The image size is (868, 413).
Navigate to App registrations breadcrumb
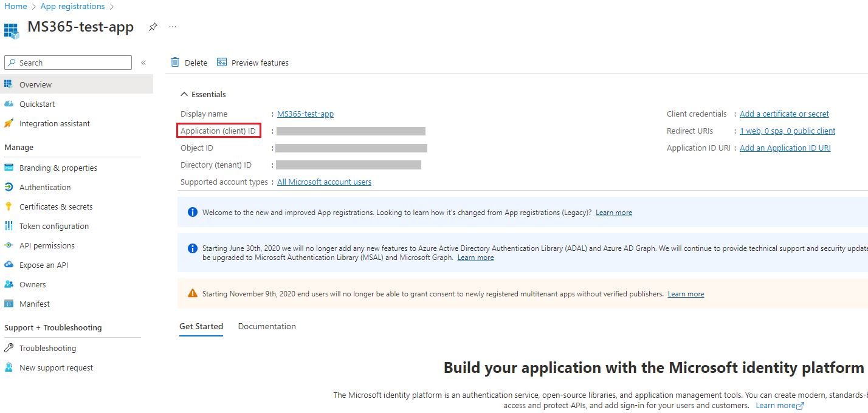pos(72,6)
